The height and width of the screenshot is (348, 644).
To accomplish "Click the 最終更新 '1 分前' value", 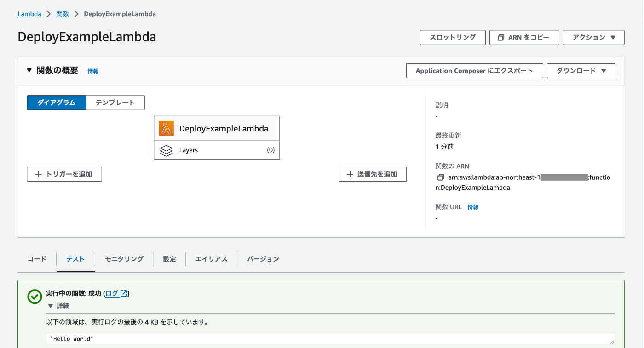I will tap(445, 147).
